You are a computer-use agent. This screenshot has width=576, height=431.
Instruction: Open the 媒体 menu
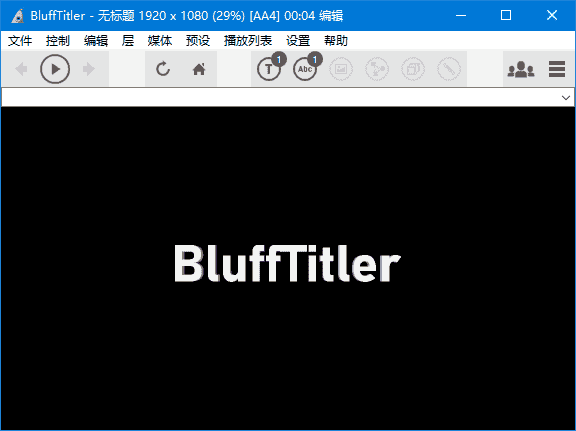coord(160,40)
